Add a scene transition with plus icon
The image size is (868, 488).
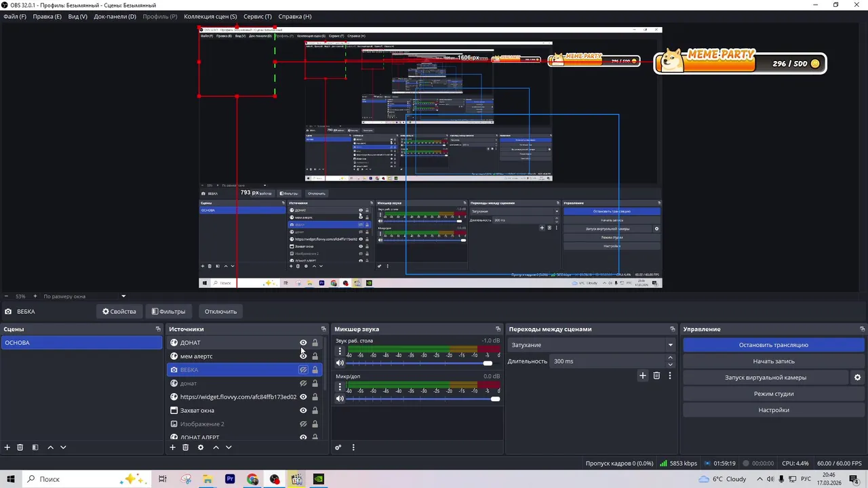point(643,375)
